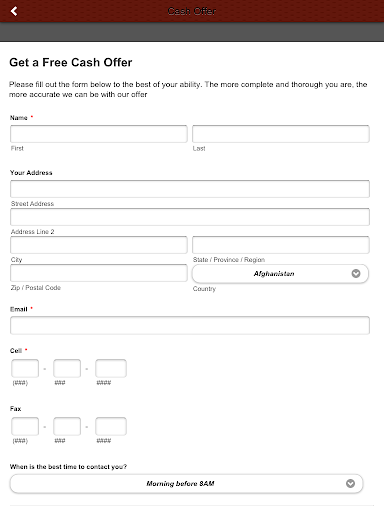
Task: Focus the Zip / Postal Code field
Action: [x=99, y=273]
